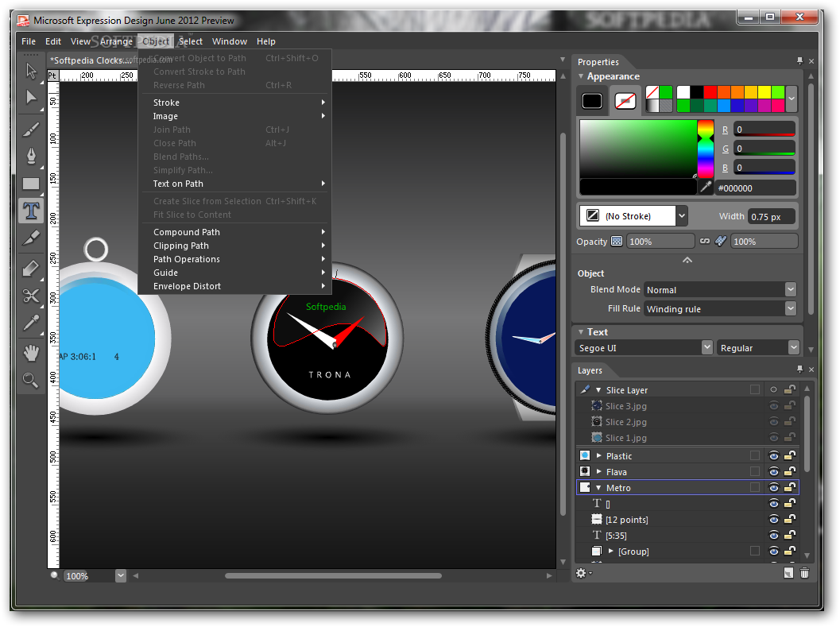This screenshot has width=840, height=627.
Task: Click the Slice Layer pen icon
Action: pyautogui.click(x=585, y=389)
